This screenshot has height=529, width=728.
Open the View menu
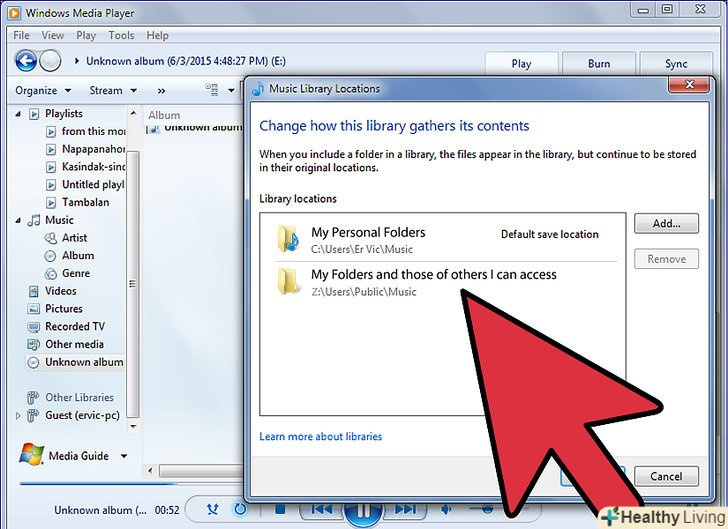52,35
